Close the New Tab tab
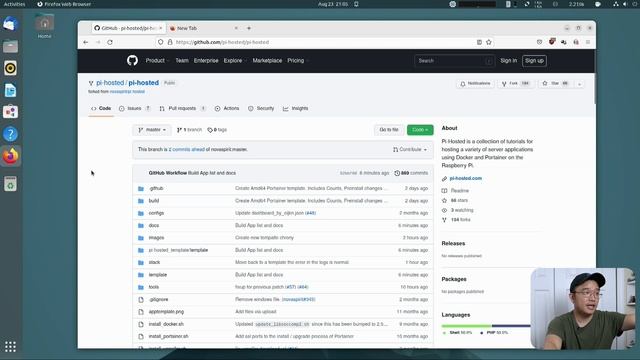Viewport: 640px width, 360px height. [236, 28]
